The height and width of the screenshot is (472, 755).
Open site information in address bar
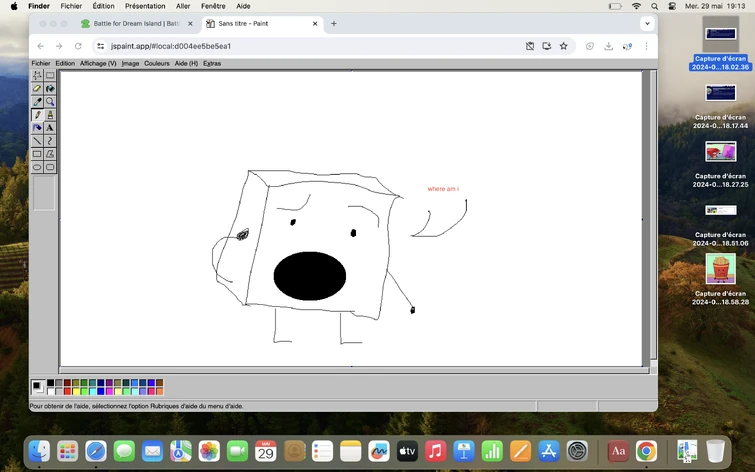[x=100, y=46]
